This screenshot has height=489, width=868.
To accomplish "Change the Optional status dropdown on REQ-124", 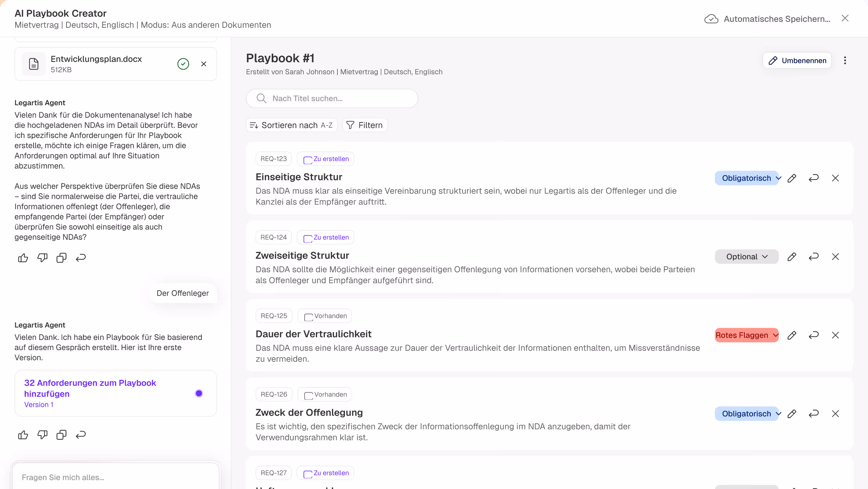I will pyautogui.click(x=746, y=256).
